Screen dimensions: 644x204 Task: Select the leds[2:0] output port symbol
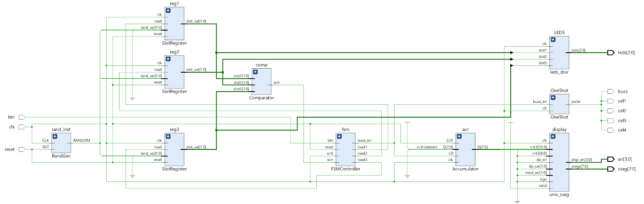(611, 53)
